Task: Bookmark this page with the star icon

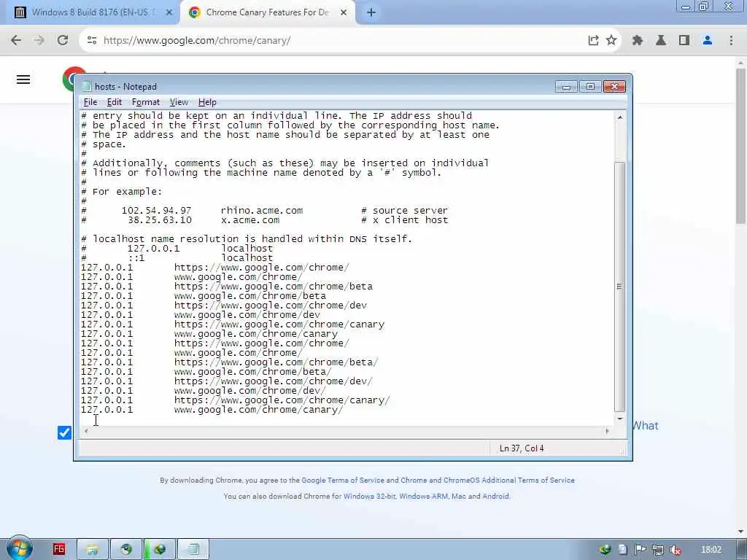Action: (x=611, y=41)
